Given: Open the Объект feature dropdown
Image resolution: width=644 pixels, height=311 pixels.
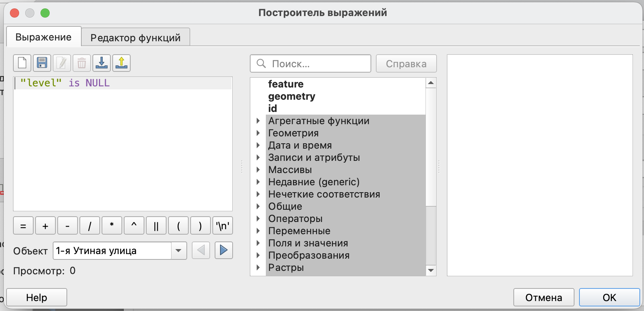Looking at the screenshot, I should pos(178,251).
